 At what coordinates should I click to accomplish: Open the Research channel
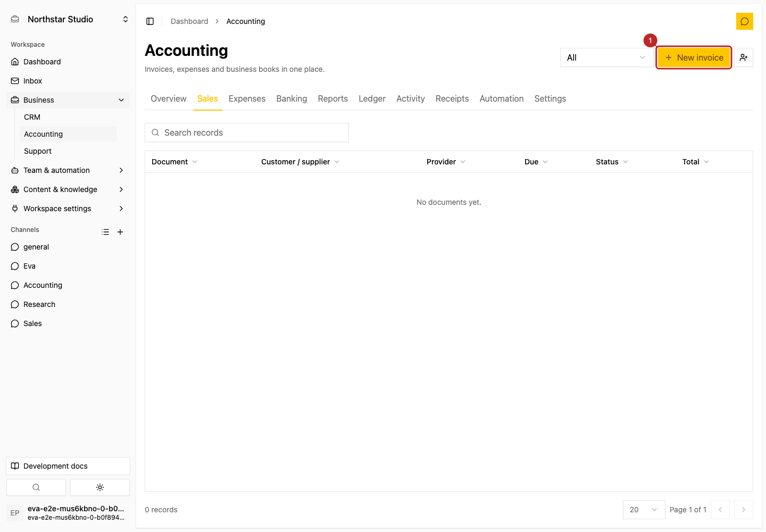click(x=68, y=304)
